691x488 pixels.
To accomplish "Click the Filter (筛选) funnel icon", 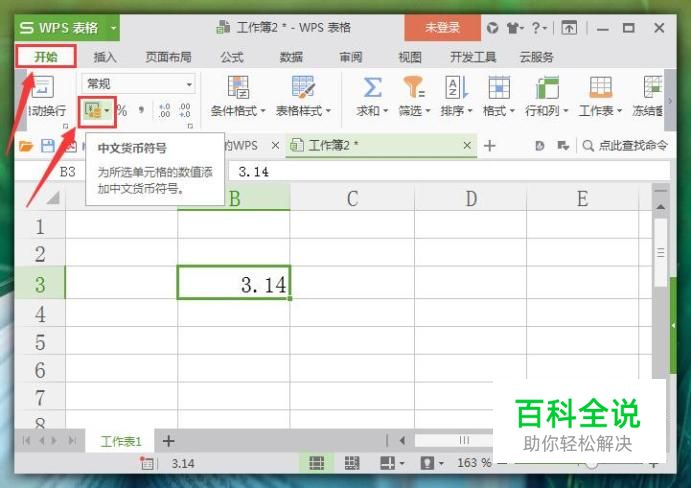I will (414, 86).
